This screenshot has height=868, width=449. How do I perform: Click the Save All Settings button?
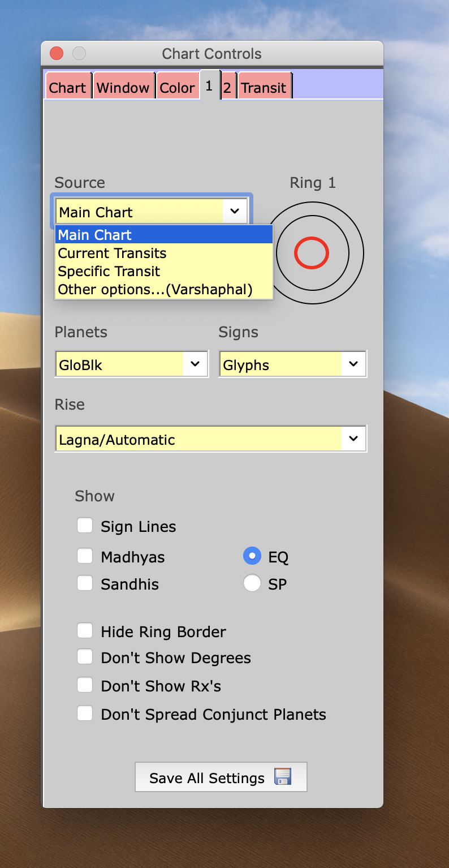(221, 777)
